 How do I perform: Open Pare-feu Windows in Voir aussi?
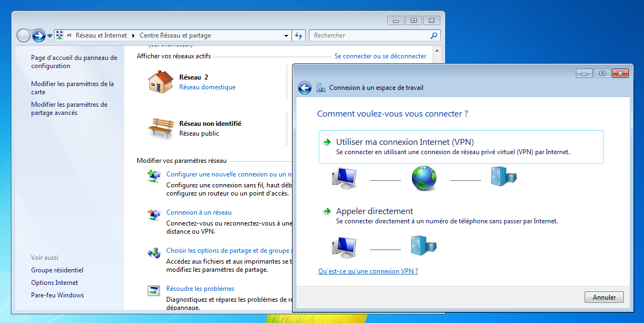[58, 295]
